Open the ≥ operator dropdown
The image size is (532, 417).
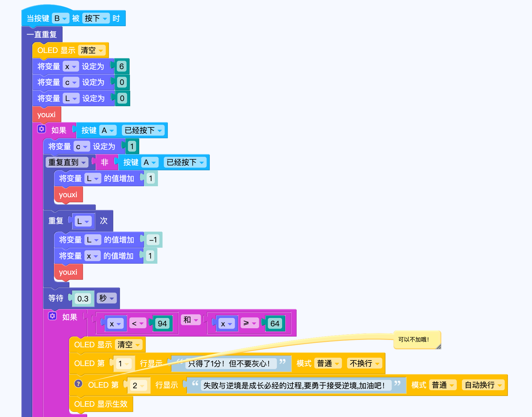[x=250, y=323]
